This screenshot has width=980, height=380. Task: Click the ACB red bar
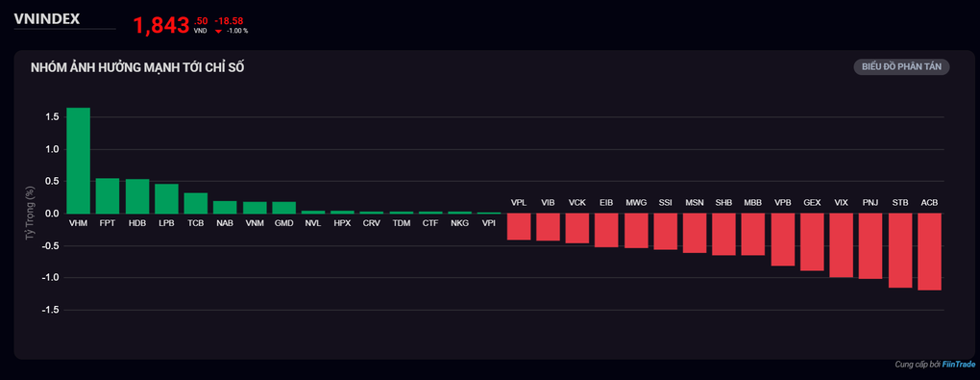click(x=930, y=252)
